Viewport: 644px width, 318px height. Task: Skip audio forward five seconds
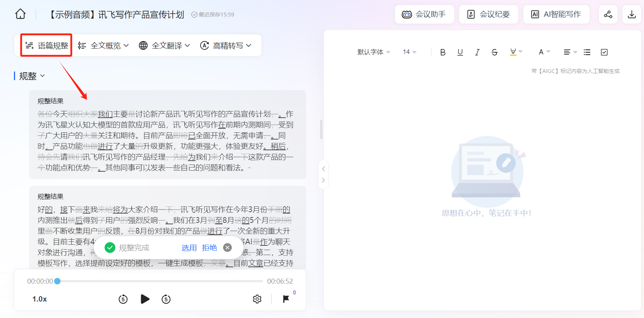166,299
